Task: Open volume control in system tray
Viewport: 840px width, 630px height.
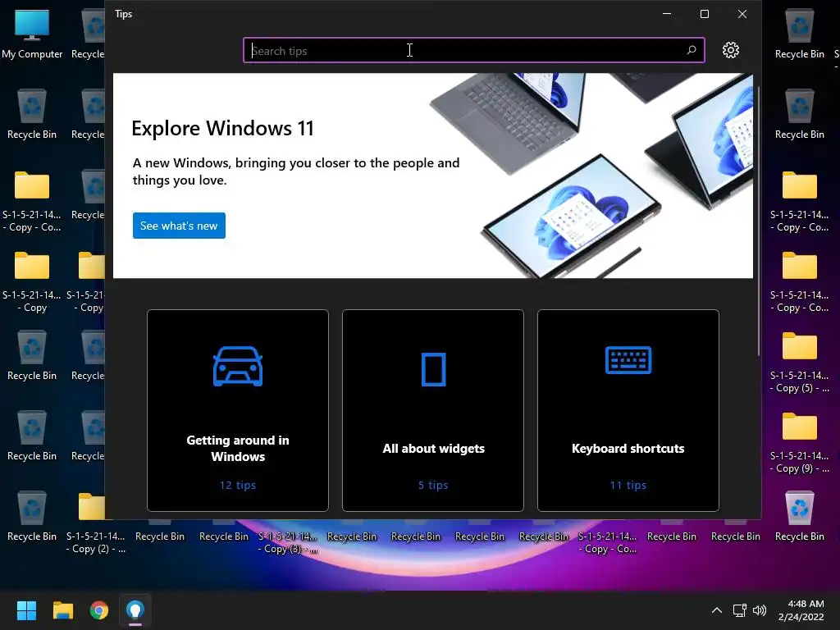Action: 760,610
